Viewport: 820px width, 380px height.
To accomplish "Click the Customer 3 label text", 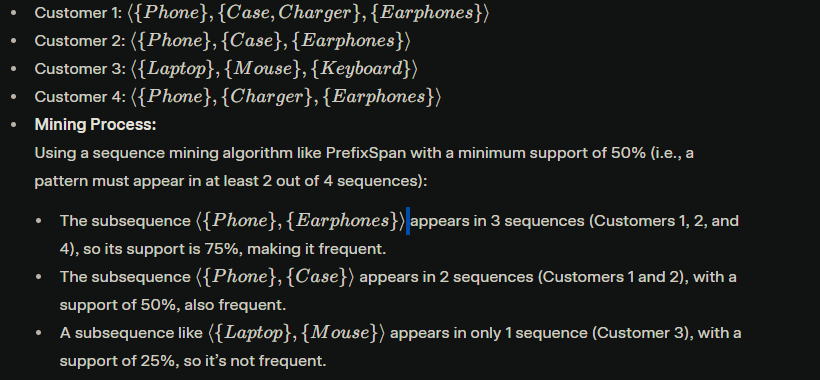I will point(79,68).
